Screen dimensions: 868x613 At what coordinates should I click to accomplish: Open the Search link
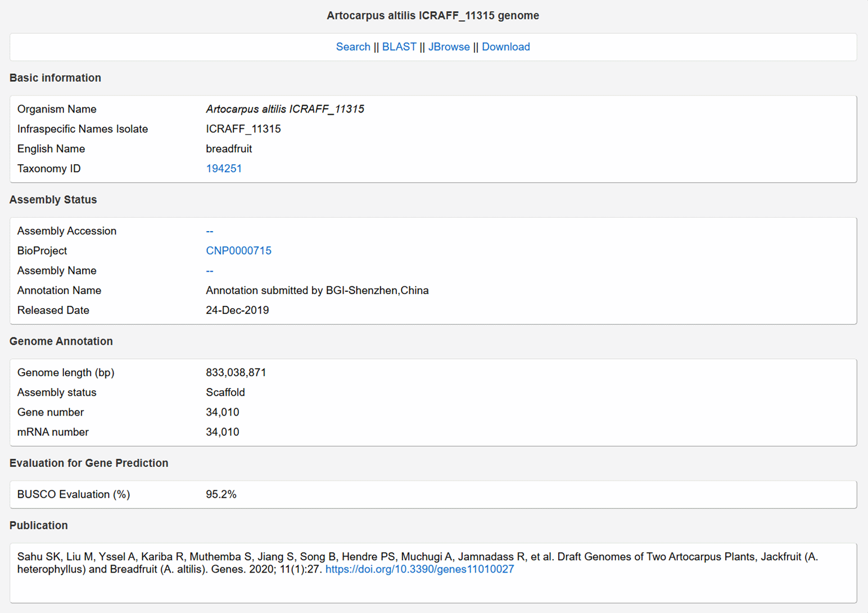point(352,47)
